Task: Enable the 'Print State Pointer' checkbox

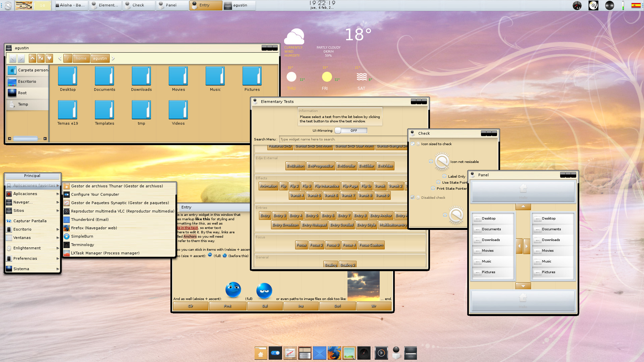Action: point(433,188)
